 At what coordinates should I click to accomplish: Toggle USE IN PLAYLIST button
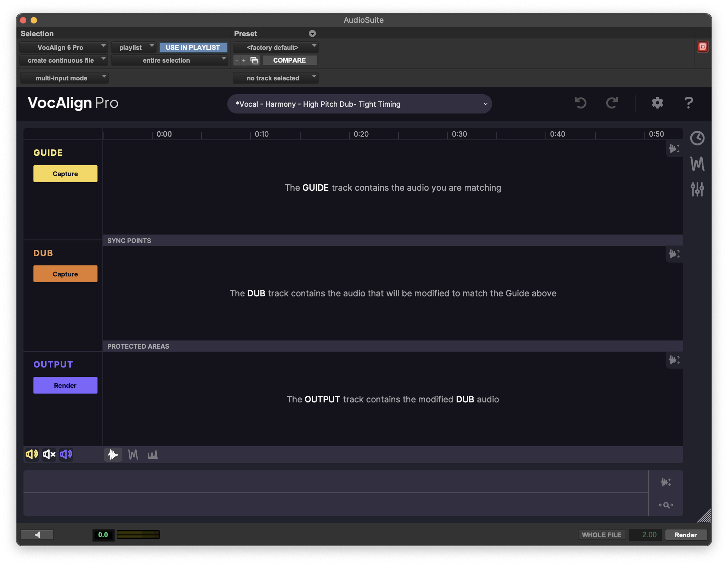[x=193, y=47]
